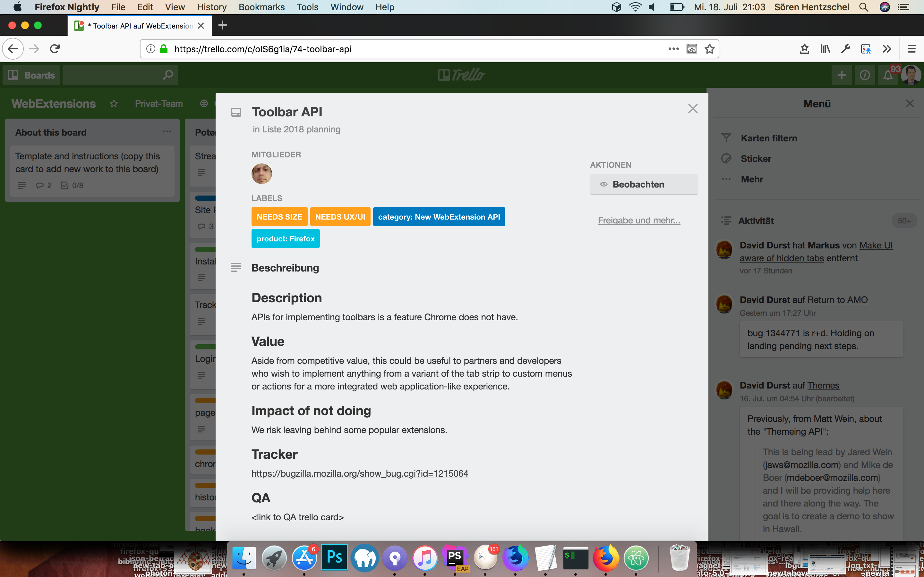This screenshot has height=577, width=924.
Task: Open the page actions three-dot menu
Action: tap(673, 49)
